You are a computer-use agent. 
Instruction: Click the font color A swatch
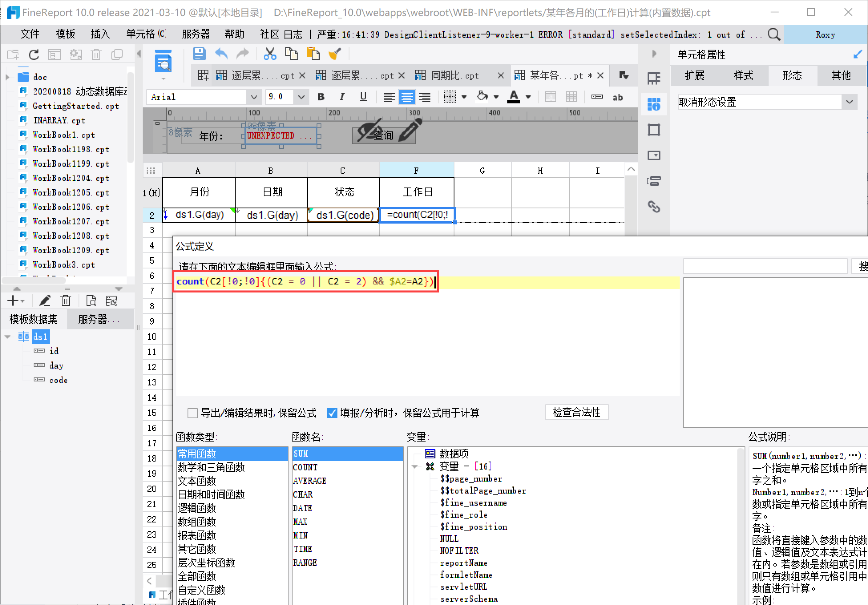click(514, 97)
